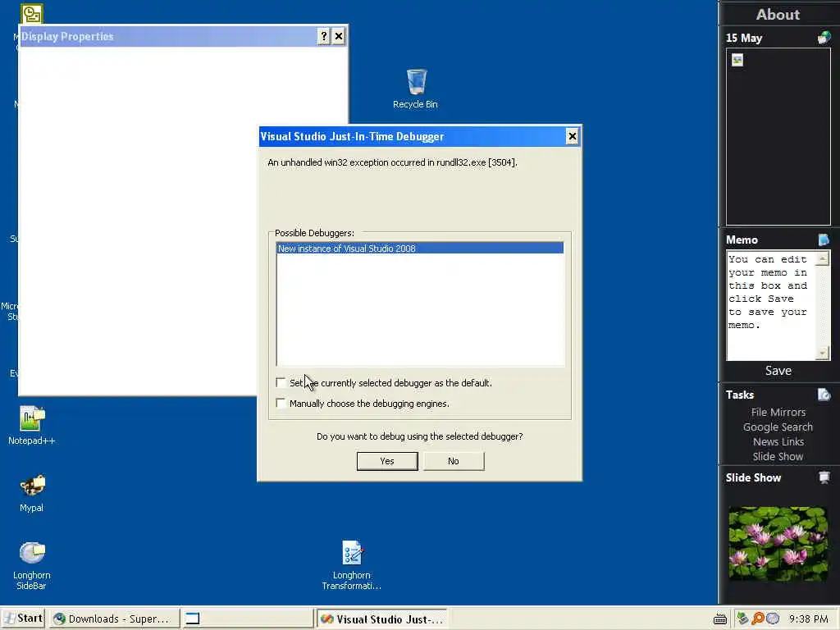Click the memo scrollbar up arrow

pos(822,258)
